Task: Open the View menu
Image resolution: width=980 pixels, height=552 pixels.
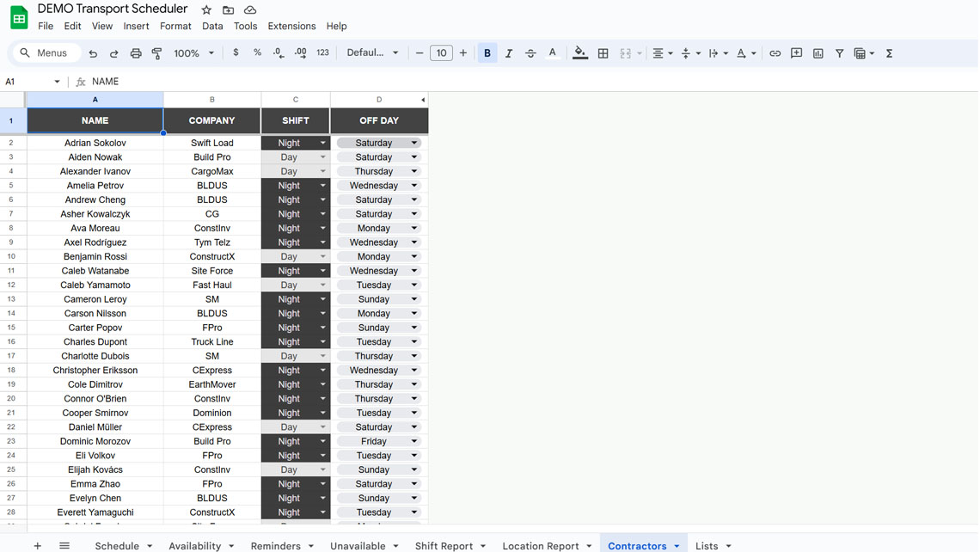Action: point(102,27)
